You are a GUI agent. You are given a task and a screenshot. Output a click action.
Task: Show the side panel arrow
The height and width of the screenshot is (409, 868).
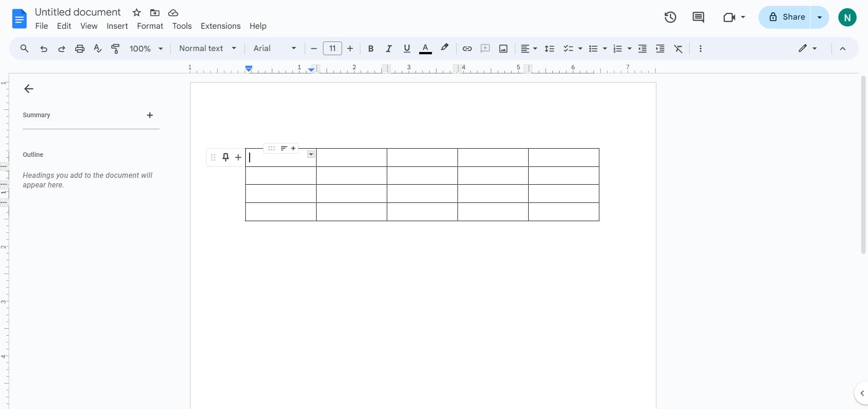[862, 393]
